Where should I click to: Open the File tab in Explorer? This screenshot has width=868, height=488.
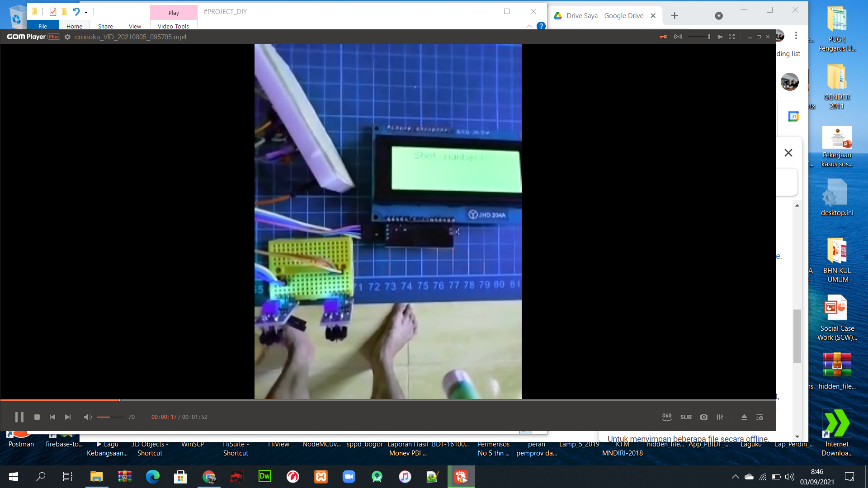coord(42,26)
